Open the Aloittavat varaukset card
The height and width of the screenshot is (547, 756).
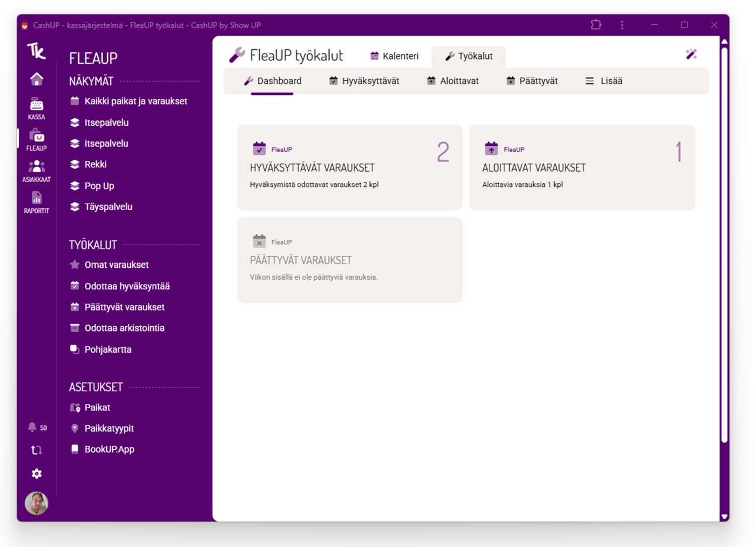[x=582, y=167]
